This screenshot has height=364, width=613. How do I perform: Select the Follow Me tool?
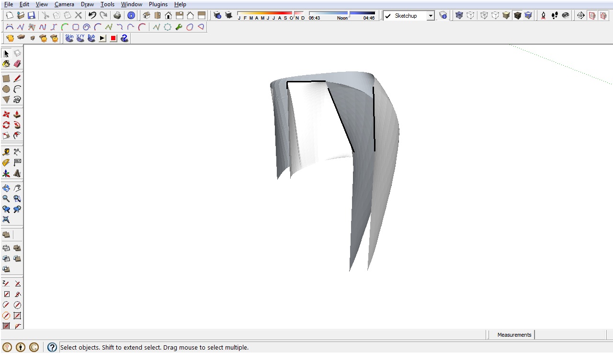(x=17, y=125)
